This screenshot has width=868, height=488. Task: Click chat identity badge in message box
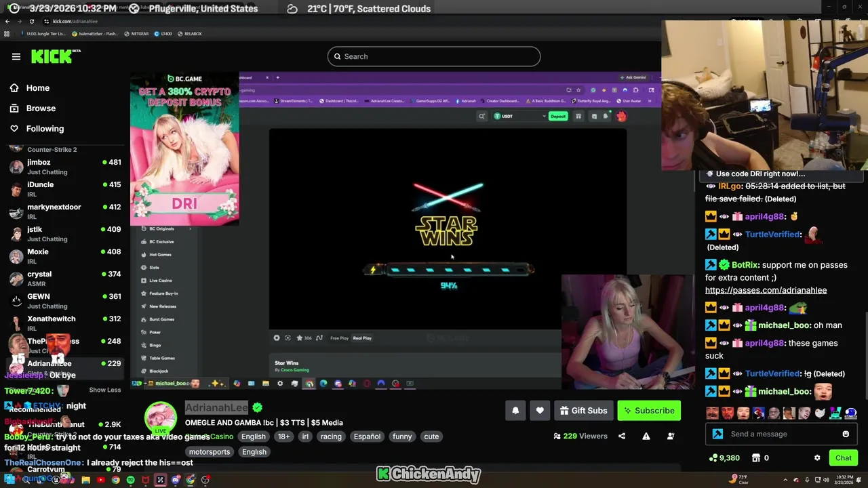[x=718, y=434]
